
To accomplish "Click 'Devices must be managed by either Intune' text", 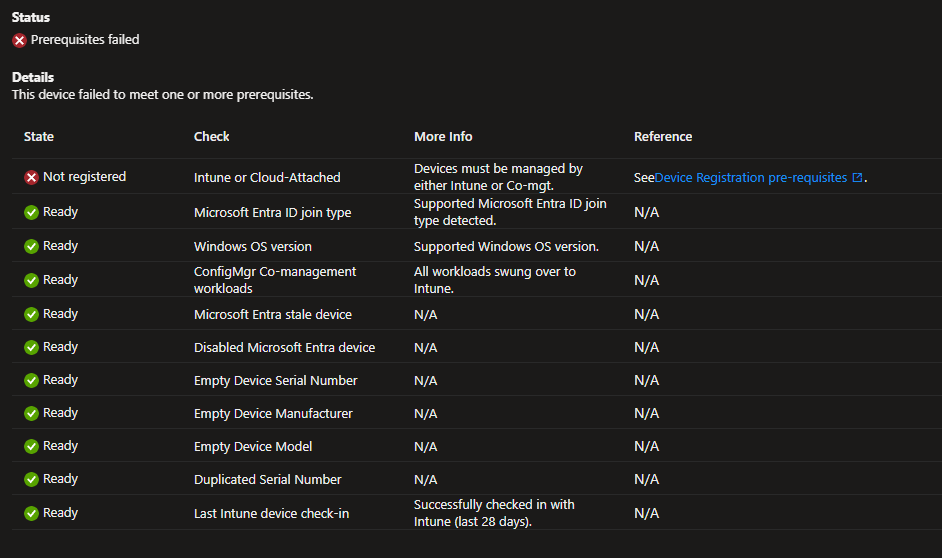I will [498, 177].
